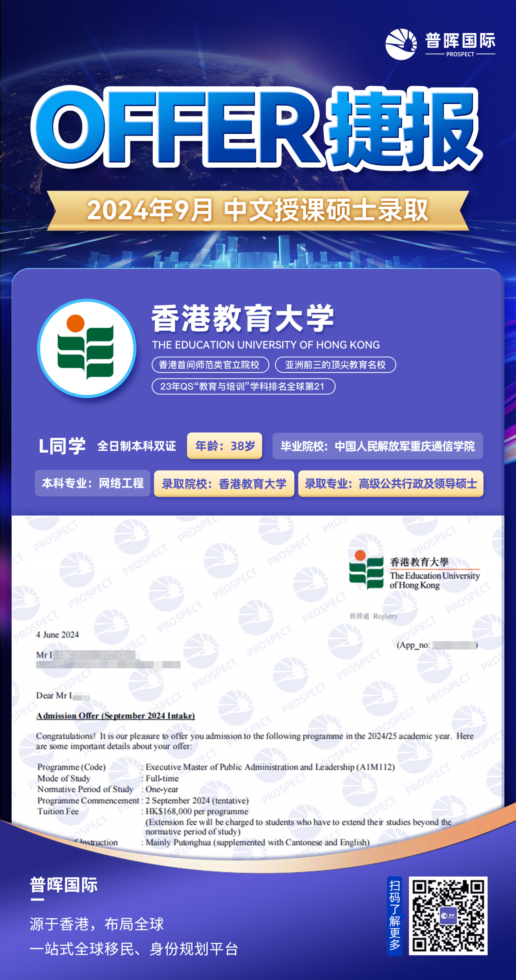Click the Congratulations paragraph
Screen dimensions: 516x980
(x=255, y=741)
